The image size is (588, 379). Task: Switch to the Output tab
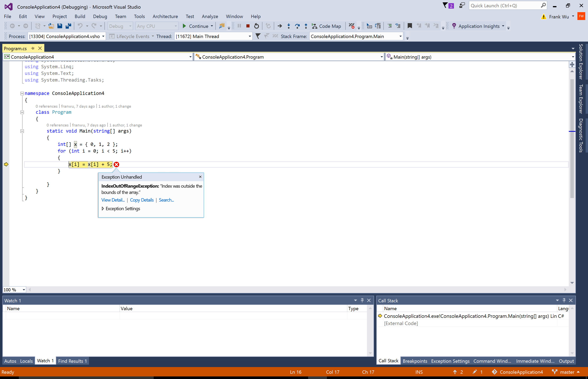click(x=566, y=361)
